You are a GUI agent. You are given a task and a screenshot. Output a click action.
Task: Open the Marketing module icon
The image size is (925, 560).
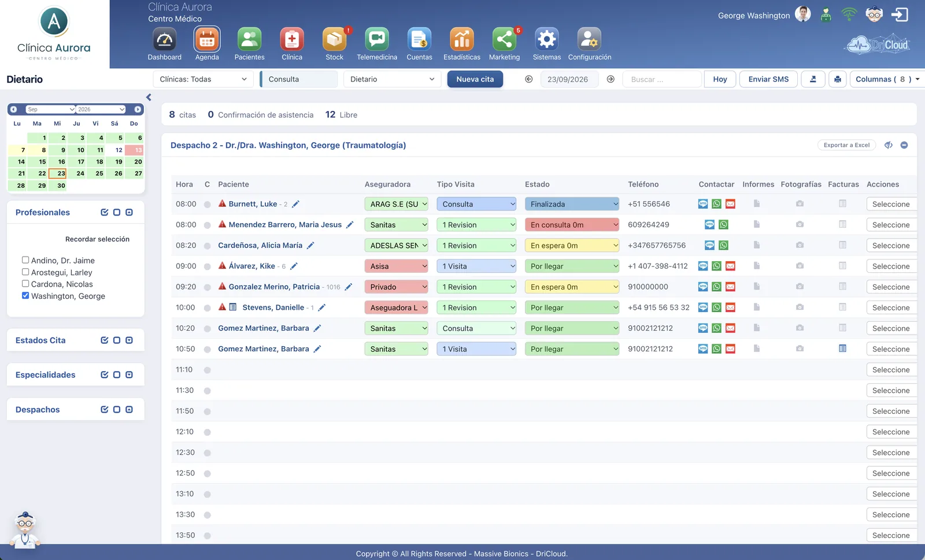[x=504, y=40]
